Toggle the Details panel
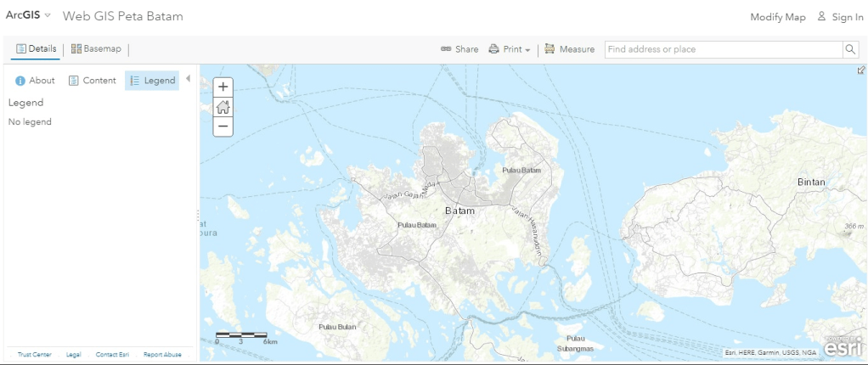Viewport: 868px width, 365px height. coord(37,49)
